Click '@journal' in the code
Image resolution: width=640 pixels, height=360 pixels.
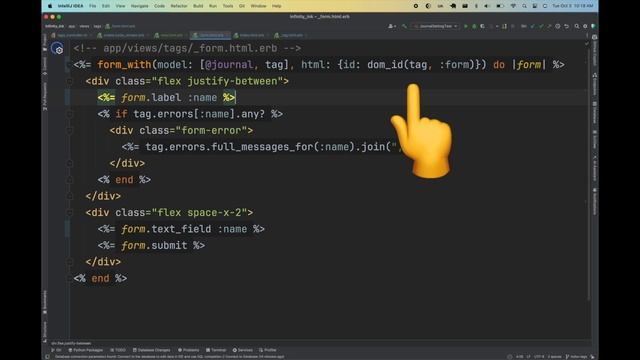229,65
